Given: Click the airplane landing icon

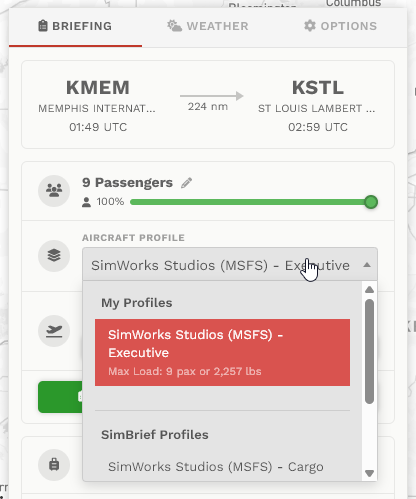Looking at the screenshot, I should (54, 331).
